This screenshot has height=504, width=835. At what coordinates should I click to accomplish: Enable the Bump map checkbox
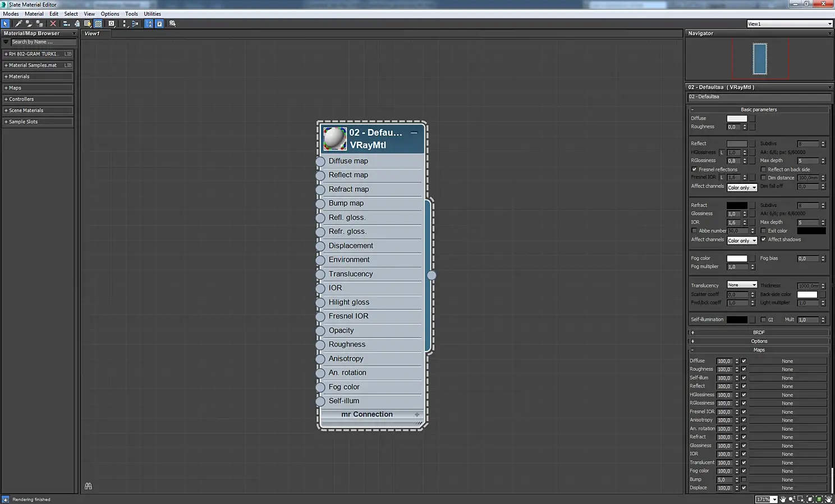tap(744, 480)
